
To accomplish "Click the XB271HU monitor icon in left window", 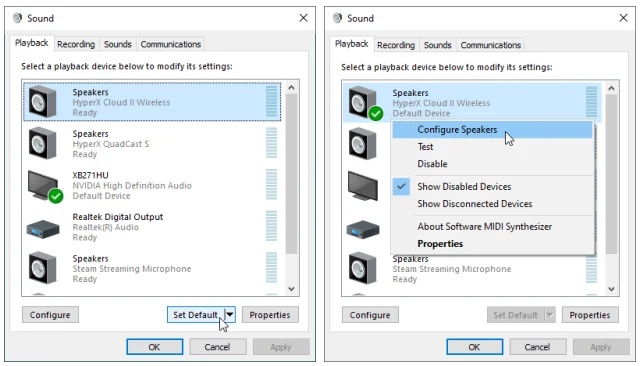I will coord(43,185).
